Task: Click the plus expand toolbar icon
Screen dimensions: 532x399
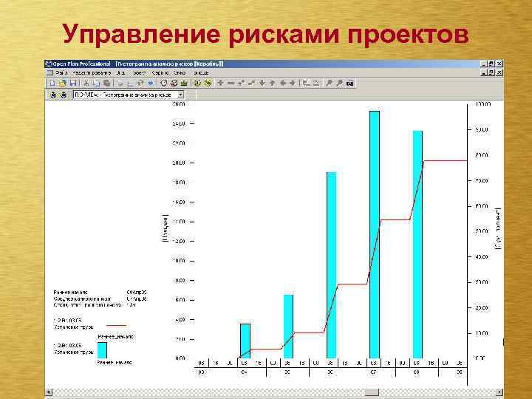Action: [x=220, y=83]
